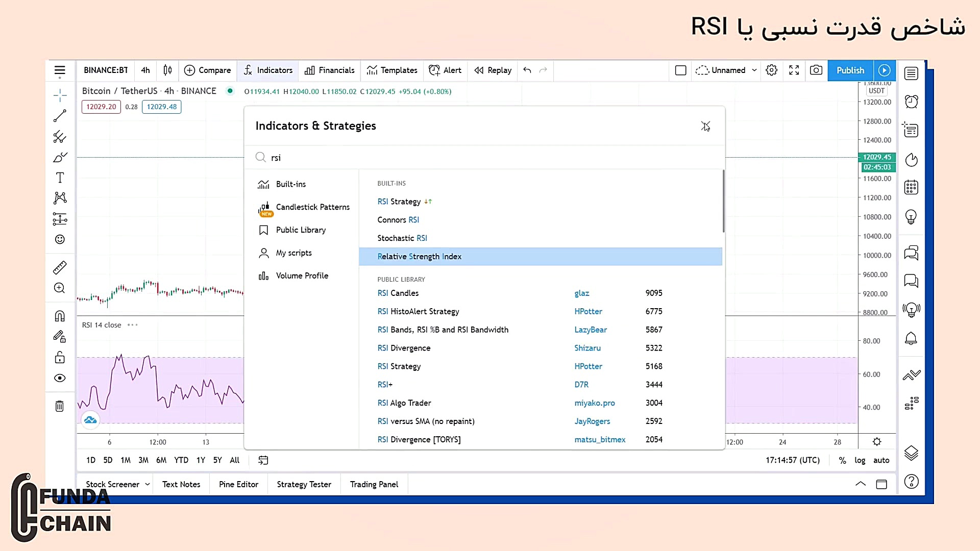Select the 1D time range
This screenshot has height=551, width=980.
91,460
